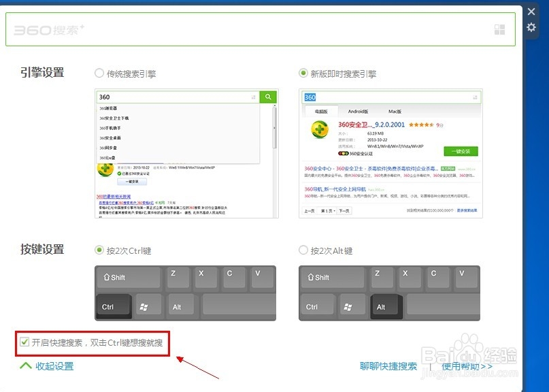Open the 聊聊快捷搜索 link
This screenshot has height=392, width=549.
(x=388, y=365)
